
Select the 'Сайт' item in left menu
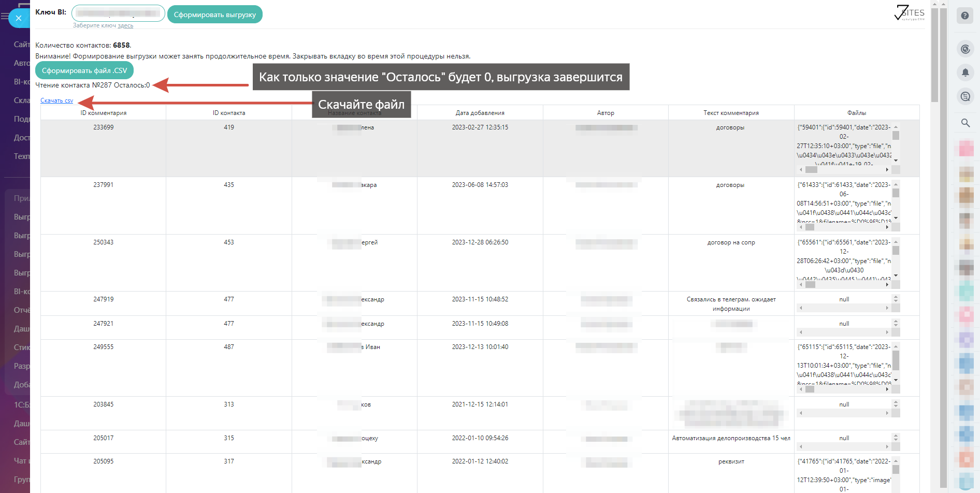tap(21, 45)
